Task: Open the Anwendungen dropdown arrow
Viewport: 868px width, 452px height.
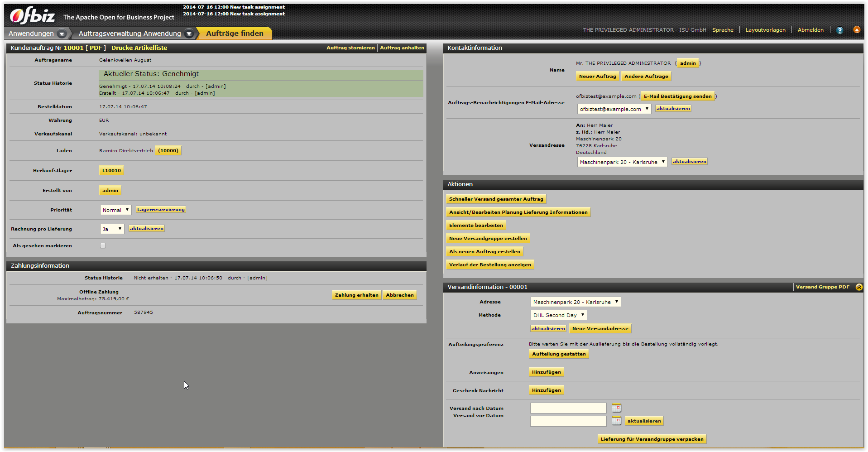Action: click(x=62, y=34)
